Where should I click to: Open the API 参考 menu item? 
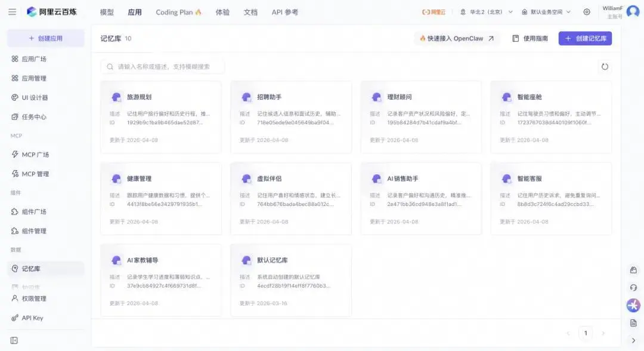(x=284, y=12)
